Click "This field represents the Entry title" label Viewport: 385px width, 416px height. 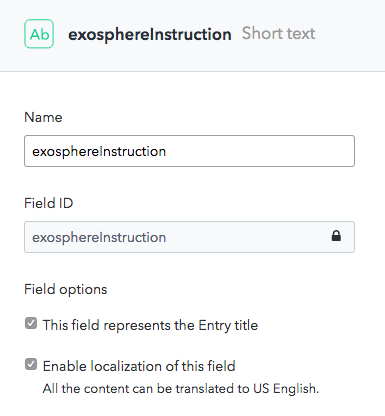point(150,325)
